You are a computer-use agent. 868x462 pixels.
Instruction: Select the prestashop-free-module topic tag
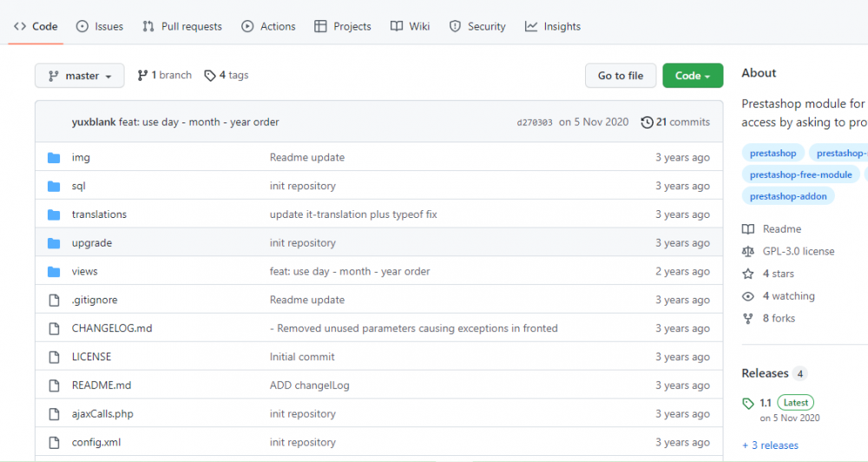(x=800, y=175)
